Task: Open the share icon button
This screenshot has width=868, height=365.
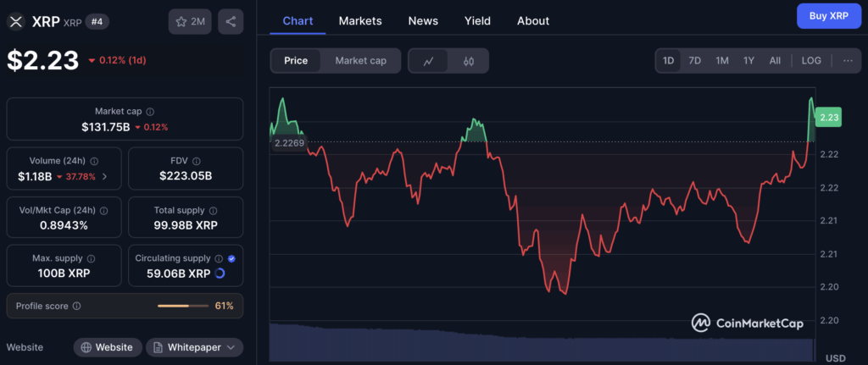Action: tap(231, 21)
